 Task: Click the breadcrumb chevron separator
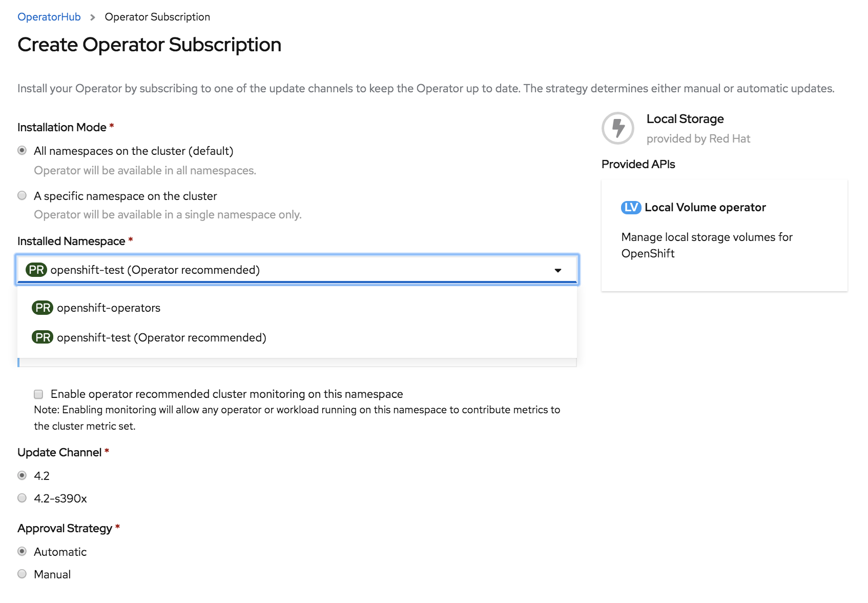pyautogui.click(x=93, y=17)
